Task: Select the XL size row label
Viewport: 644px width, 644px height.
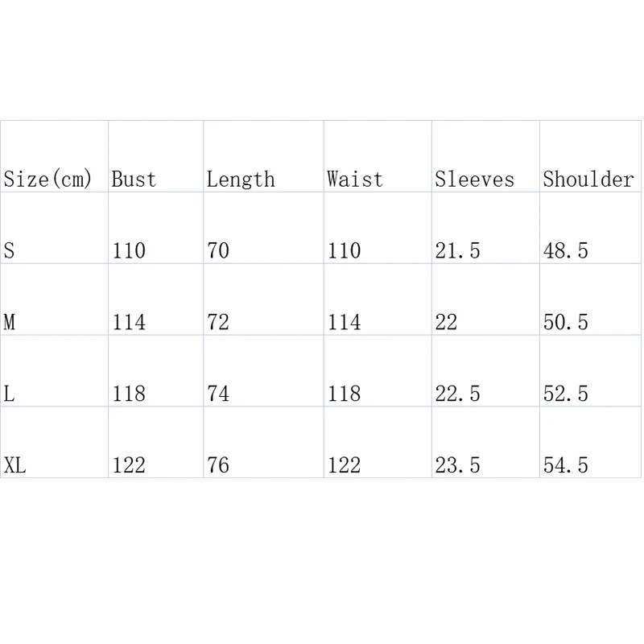Action: coord(14,465)
